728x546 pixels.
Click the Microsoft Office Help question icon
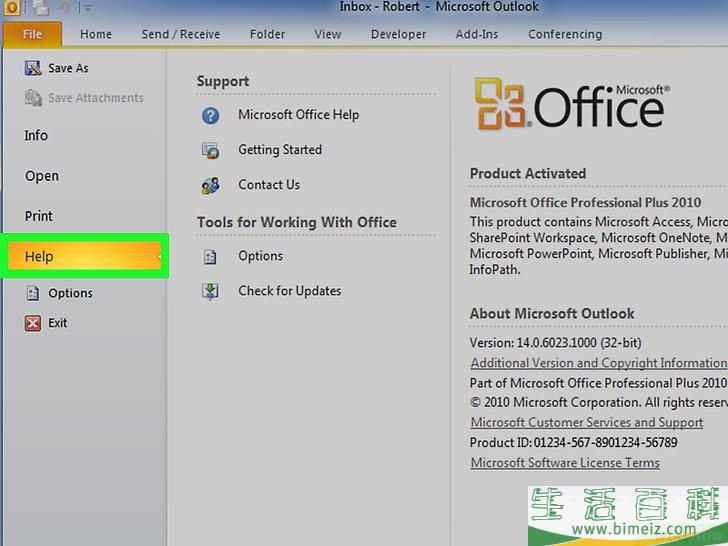click(x=210, y=115)
